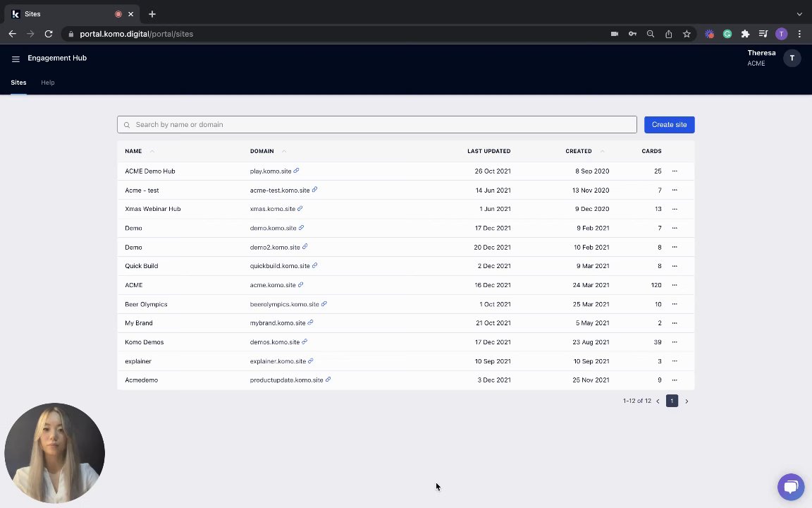The width and height of the screenshot is (812, 508).
Task: Click the Last Updated column header
Action: 489,151
